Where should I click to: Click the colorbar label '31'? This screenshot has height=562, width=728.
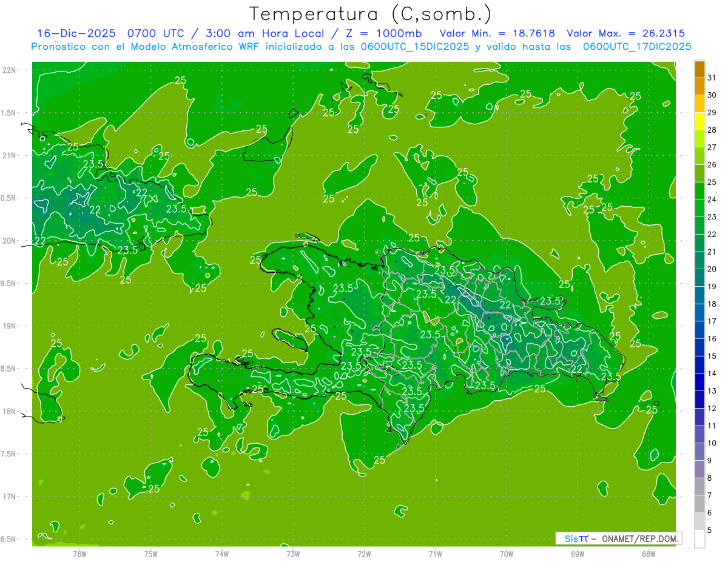[712, 78]
